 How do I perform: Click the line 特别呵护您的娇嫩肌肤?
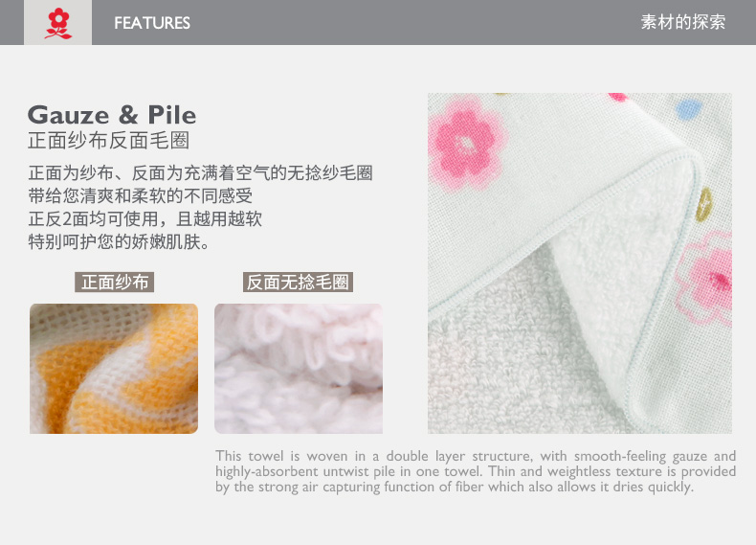click(119, 241)
